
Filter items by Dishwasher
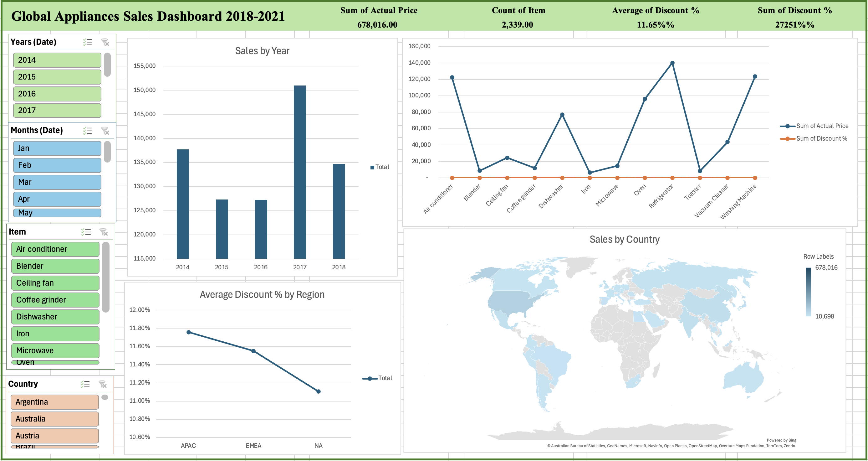[55, 317]
